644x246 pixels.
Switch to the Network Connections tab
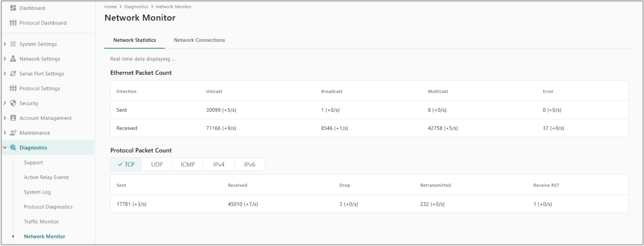199,40
